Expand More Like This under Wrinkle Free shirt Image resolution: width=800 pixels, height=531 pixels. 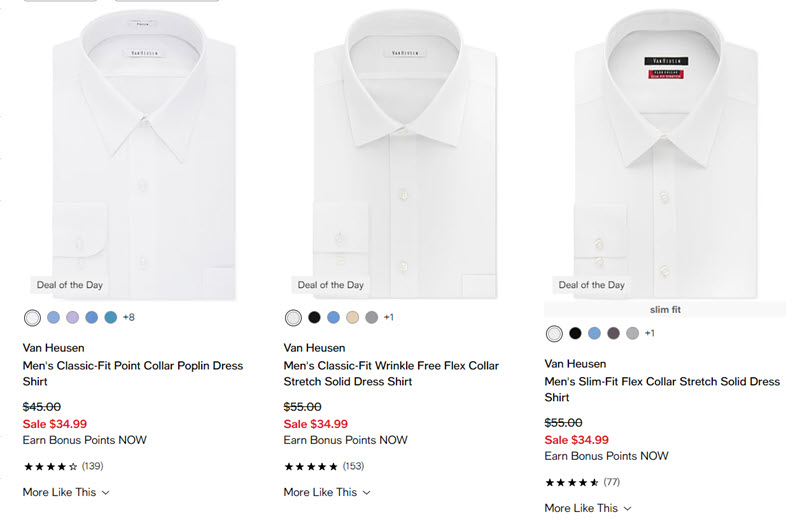(327, 492)
